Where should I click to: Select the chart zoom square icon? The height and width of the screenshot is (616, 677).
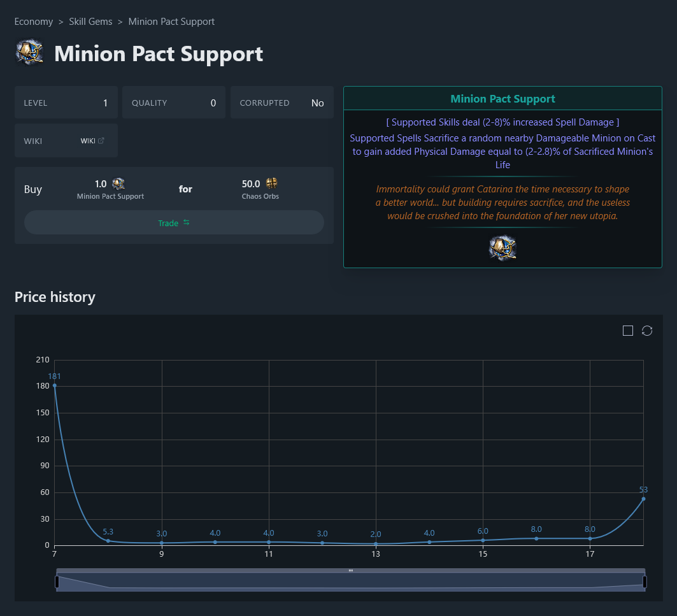coord(628,331)
